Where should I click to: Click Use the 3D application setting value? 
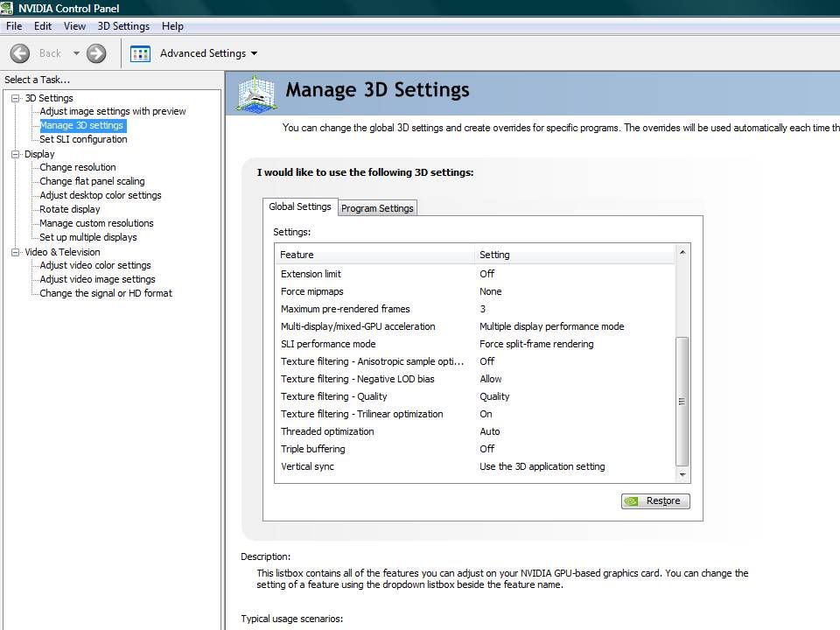[x=542, y=466]
